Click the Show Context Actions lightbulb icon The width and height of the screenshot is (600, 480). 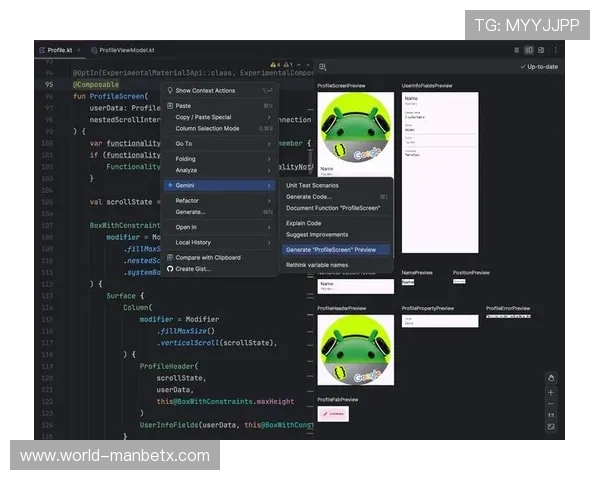[170, 90]
